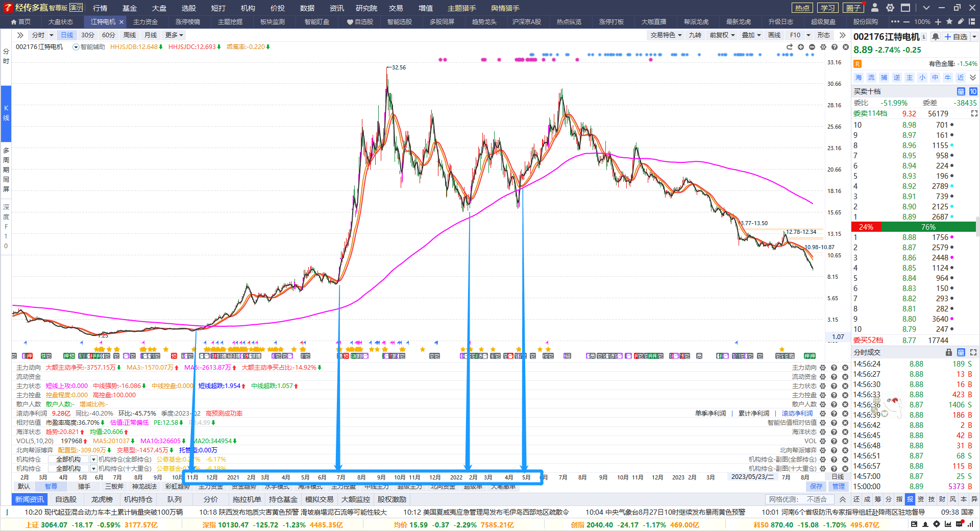This screenshot has width=980, height=531.
Task: Click the pencil edit icon in toolbar
Action: tap(961, 21)
